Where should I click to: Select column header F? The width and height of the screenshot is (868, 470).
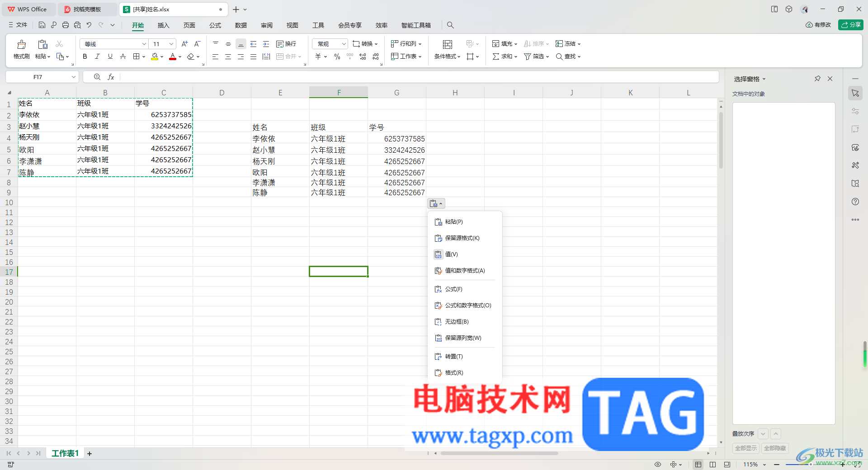(339, 93)
